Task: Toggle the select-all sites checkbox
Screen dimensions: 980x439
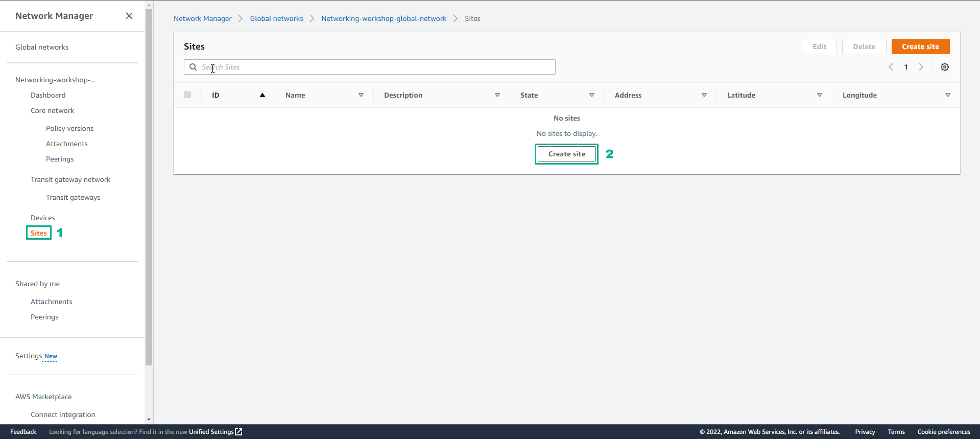Action: click(x=187, y=95)
